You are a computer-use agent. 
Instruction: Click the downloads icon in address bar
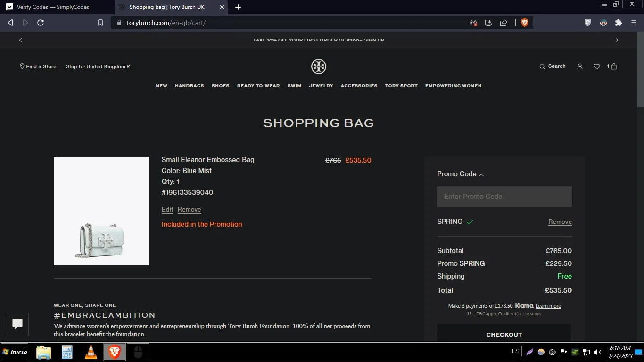[x=488, y=23]
